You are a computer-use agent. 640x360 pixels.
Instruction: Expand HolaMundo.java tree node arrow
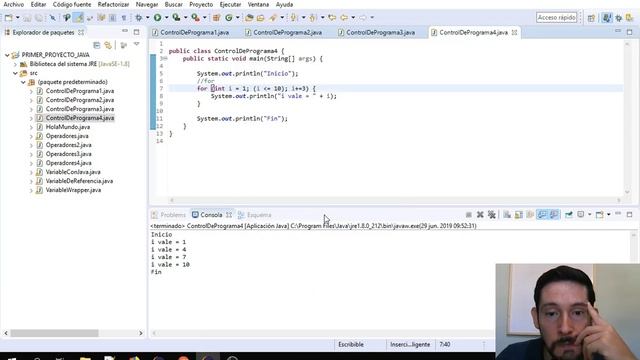[x=31, y=127]
